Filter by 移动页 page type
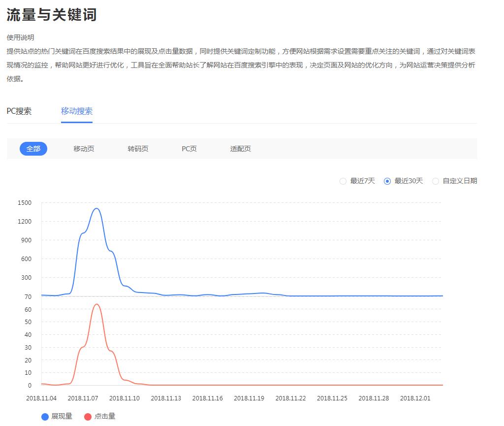504x426 pixels. (84, 149)
